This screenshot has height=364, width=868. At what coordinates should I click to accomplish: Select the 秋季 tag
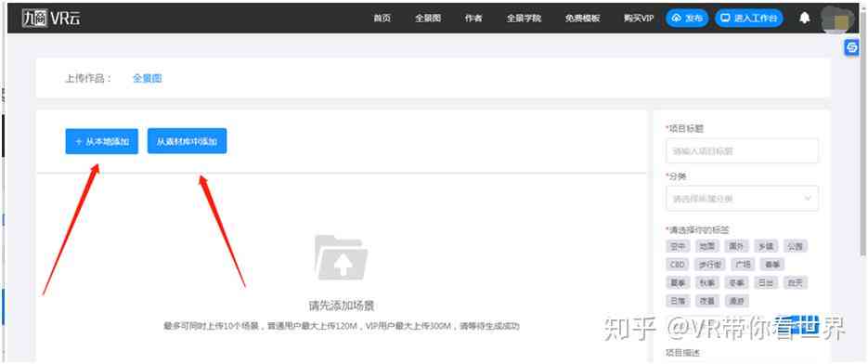coord(706,282)
